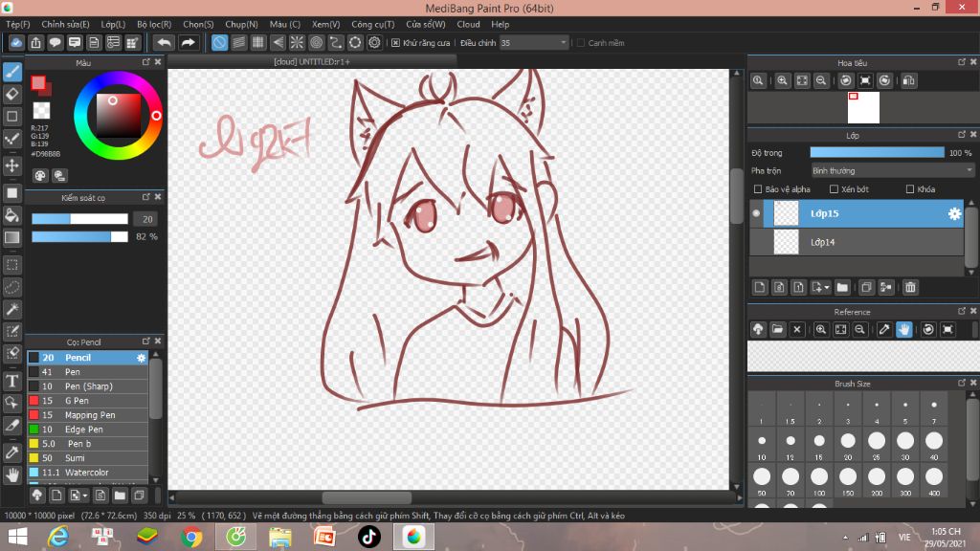Viewport: 980px width, 551px height.
Task: Open Windows Start menu
Action: (17, 537)
